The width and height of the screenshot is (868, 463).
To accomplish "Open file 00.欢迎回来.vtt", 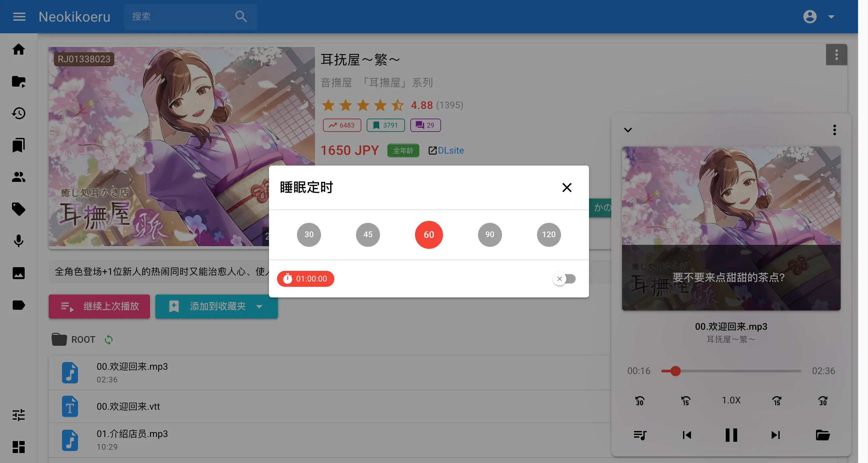I will pos(330,407).
